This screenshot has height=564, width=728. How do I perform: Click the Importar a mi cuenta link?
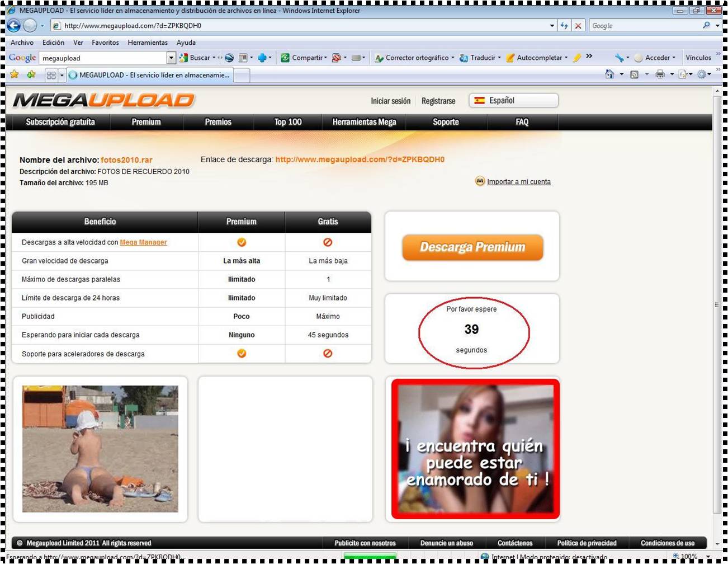click(519, 182)
